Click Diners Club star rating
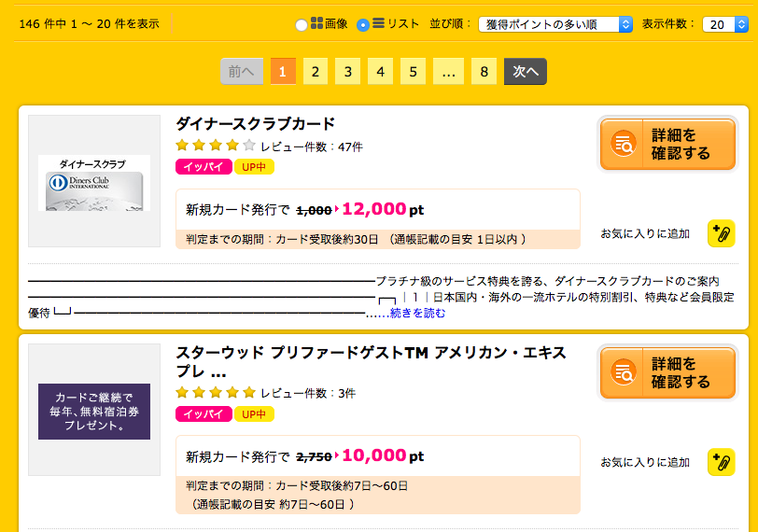The image size is (758, 532). click(x=216, y=145)
